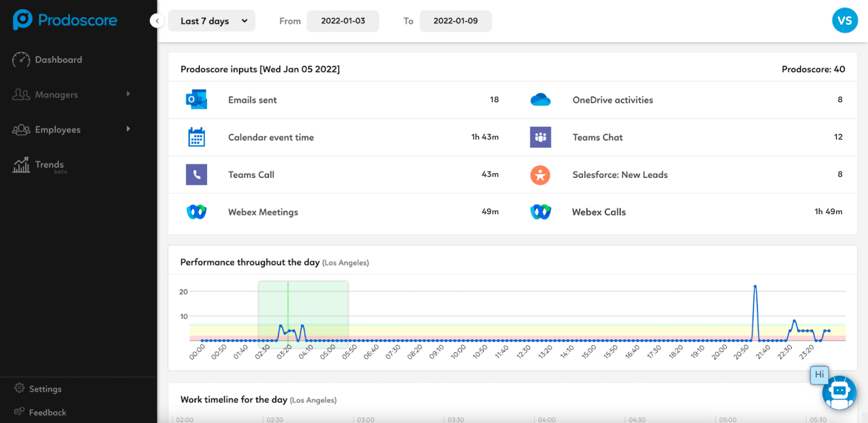
Task: Click the Hi speech bubble
Action: [819, 374]
